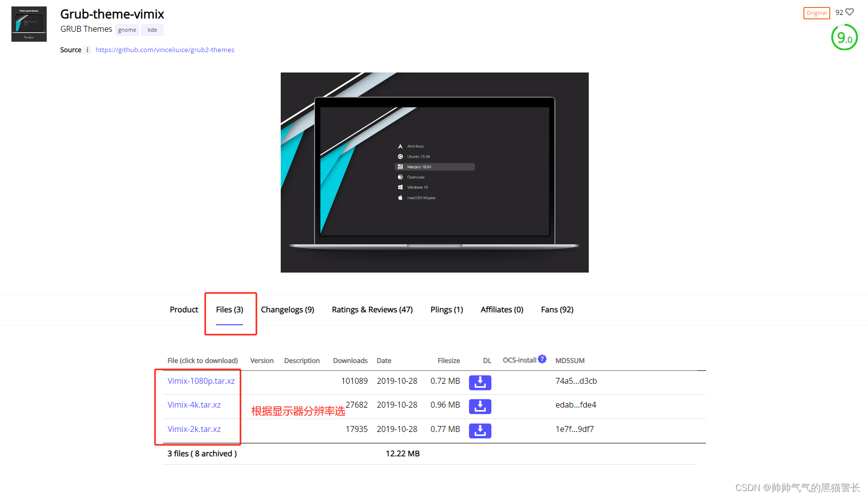Download the Vimix-2k.tar.xz file link
The height and width of the screenshot is (497, 868).
point(194,429)
